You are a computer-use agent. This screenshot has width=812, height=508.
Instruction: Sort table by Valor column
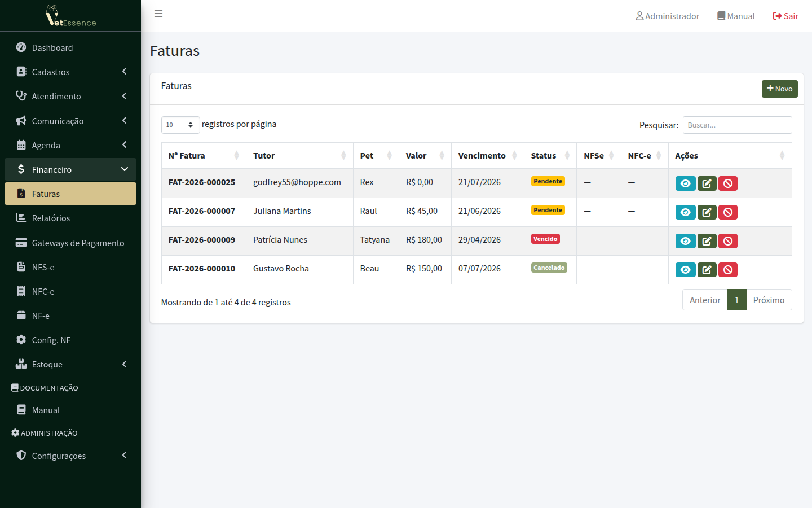425,155
